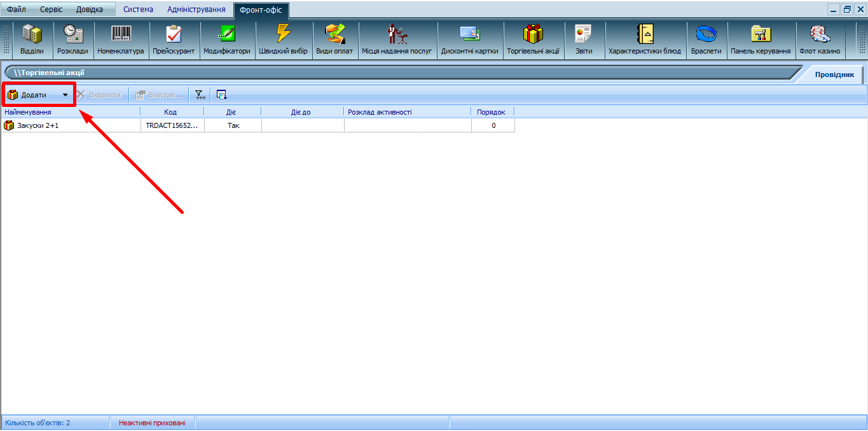Switch to the Адміністрування tab
868x431 pixels.
196,10
